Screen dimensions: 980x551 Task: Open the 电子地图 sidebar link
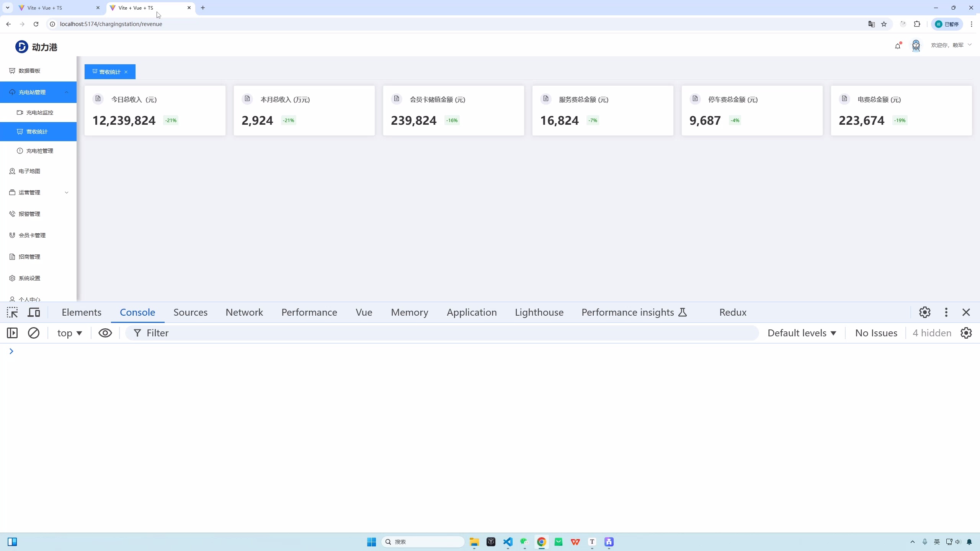pos(29,171)
